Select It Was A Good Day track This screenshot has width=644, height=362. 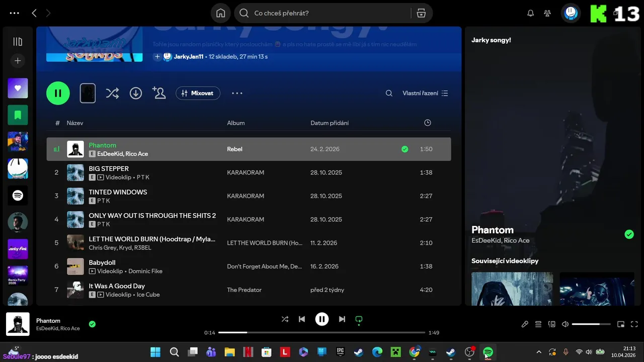tap(249, 290)
